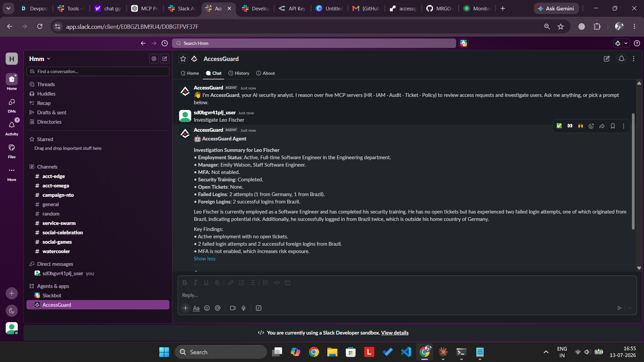The image size is (644, 362).
Task: Click the Search Hmm search field
Action: pos(314,43)
